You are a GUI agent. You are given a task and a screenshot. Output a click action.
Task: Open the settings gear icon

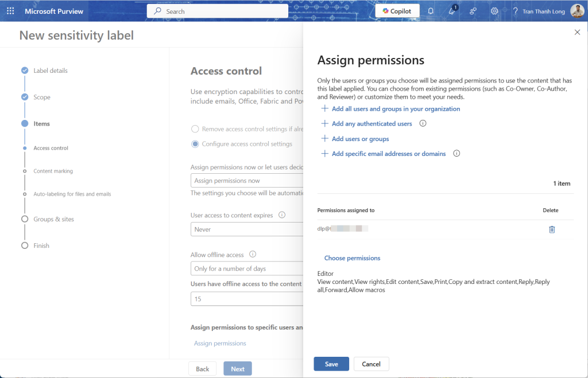pos(494,11)
